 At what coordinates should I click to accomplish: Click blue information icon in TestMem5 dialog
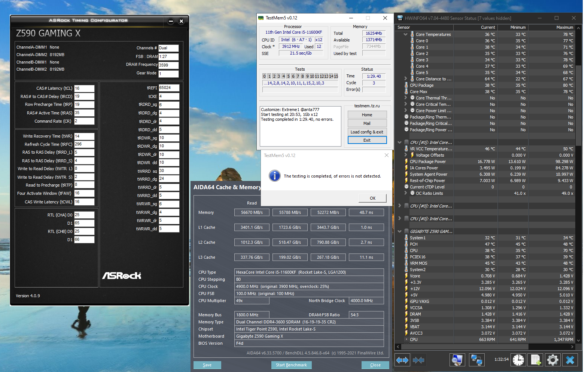coord(275,176)
